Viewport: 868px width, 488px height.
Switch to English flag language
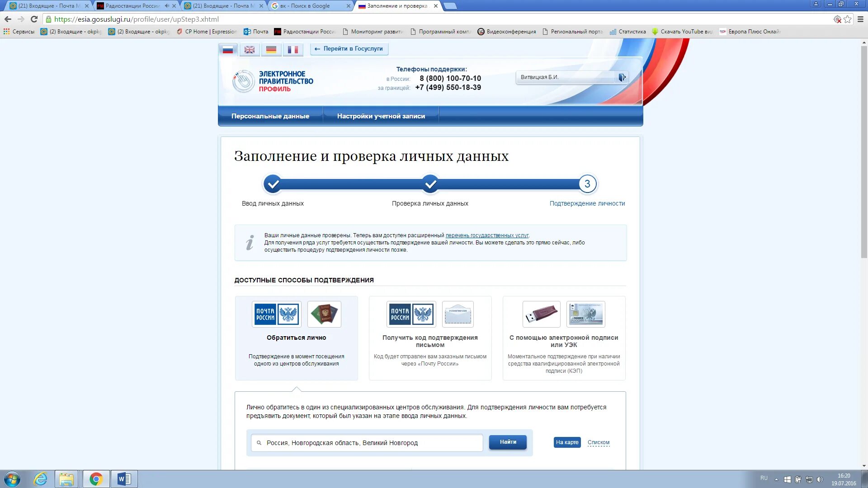click(x=250, y=50)
